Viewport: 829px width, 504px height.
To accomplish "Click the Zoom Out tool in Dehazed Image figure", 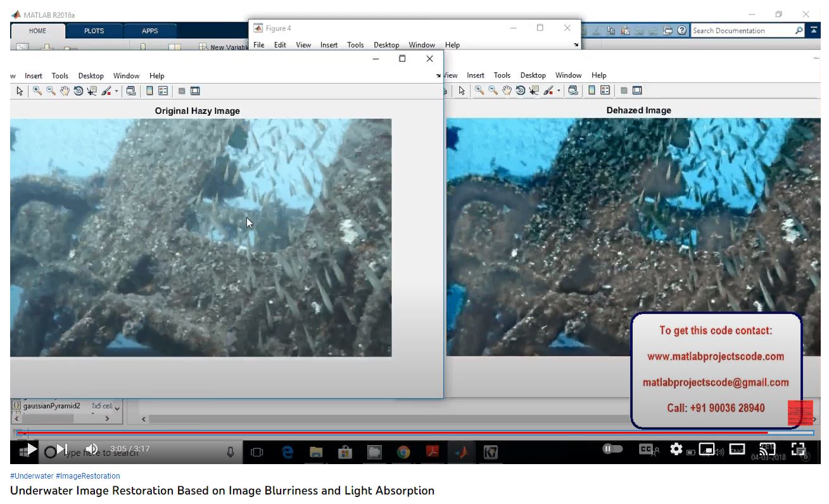I will pyautogui.click(x=493, y=91).
